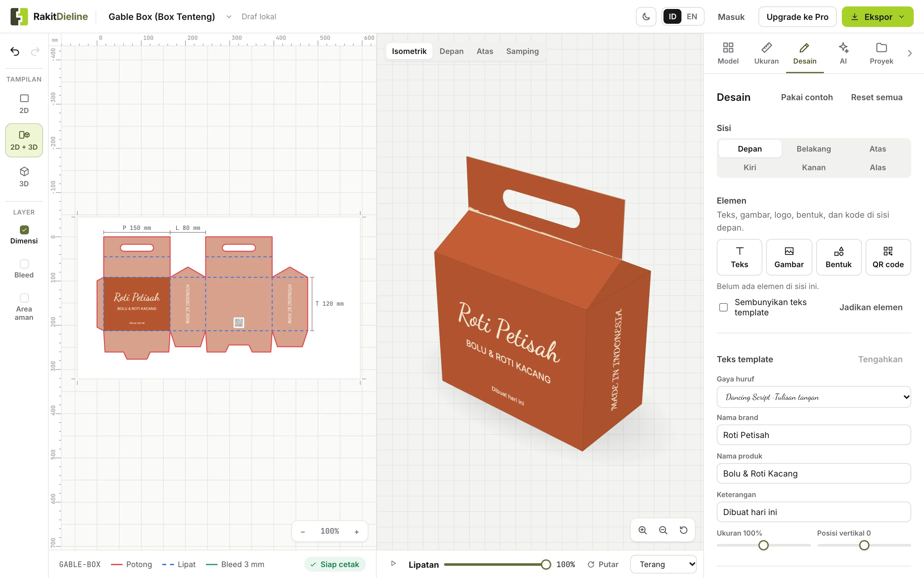Play the fold animation
924x578 pixels.
point(393,564)
